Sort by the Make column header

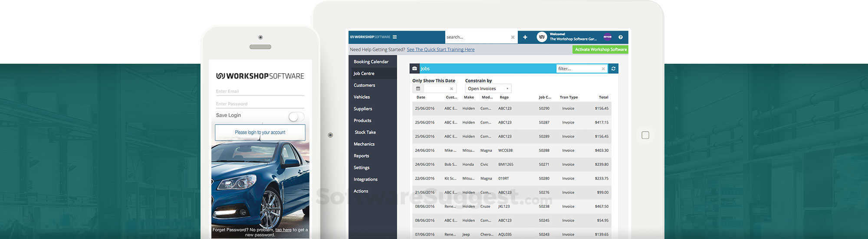[469, 97]
